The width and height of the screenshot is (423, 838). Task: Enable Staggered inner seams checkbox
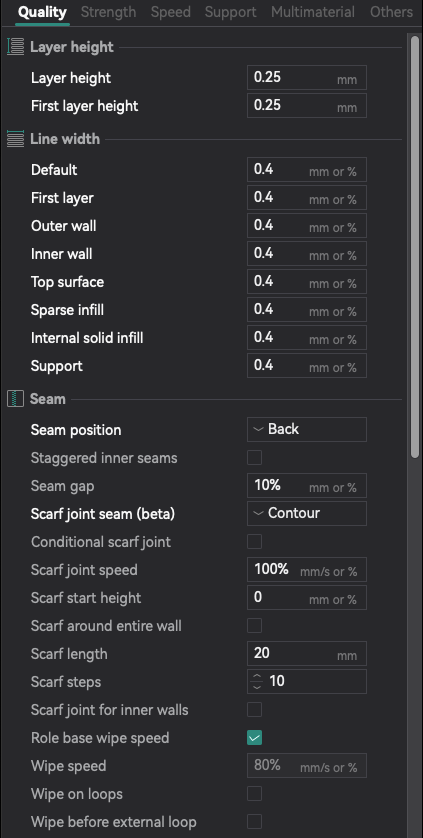click(255, 457)
